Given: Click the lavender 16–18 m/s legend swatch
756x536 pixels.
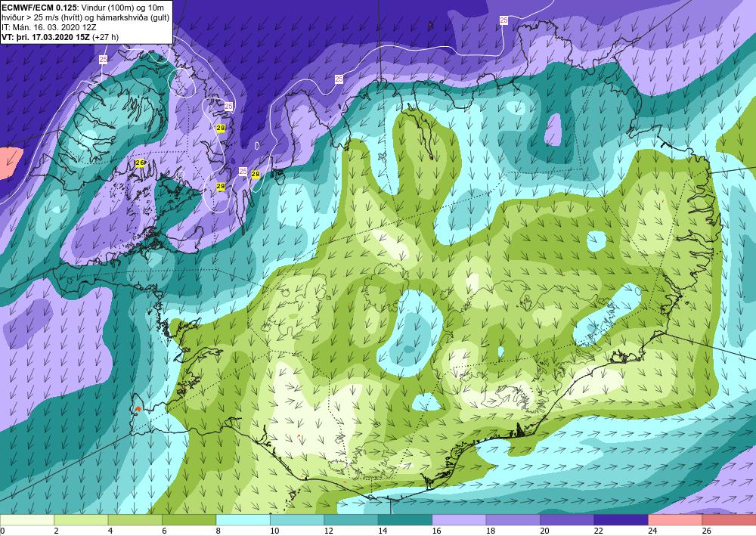Looking at the screenshot, I should (459, 519).
